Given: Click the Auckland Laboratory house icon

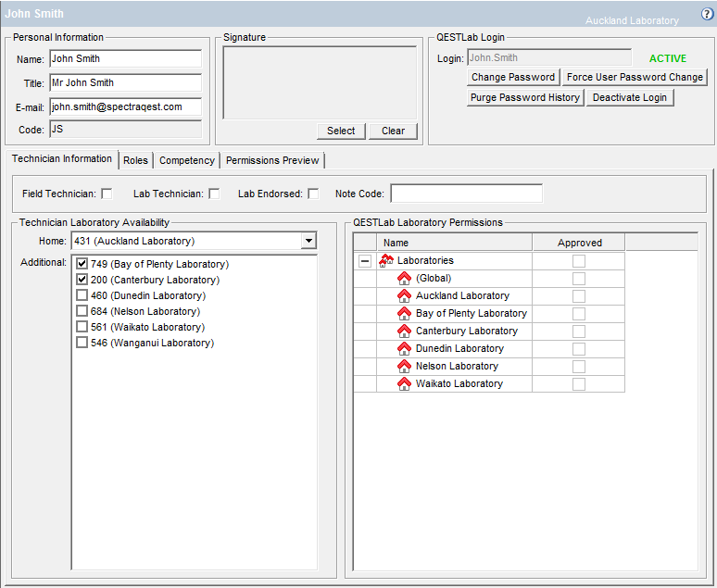Looking at the screenshot, I should coord(404,296).
